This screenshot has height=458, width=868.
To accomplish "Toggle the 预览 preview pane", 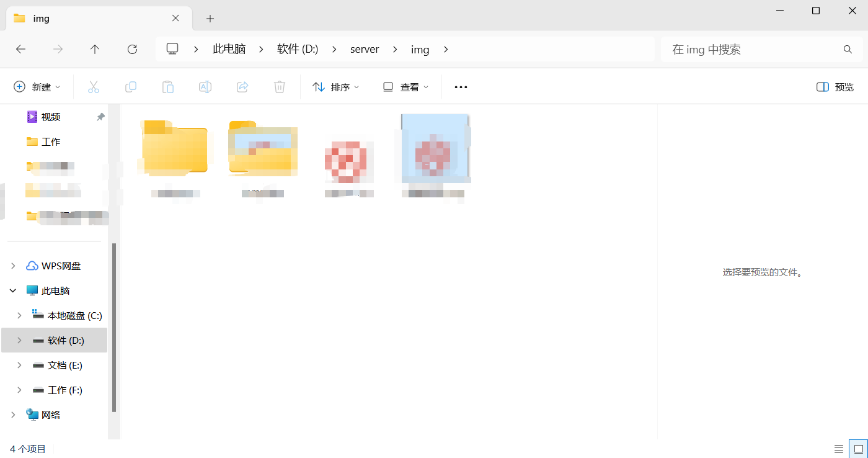I will 835,87.
